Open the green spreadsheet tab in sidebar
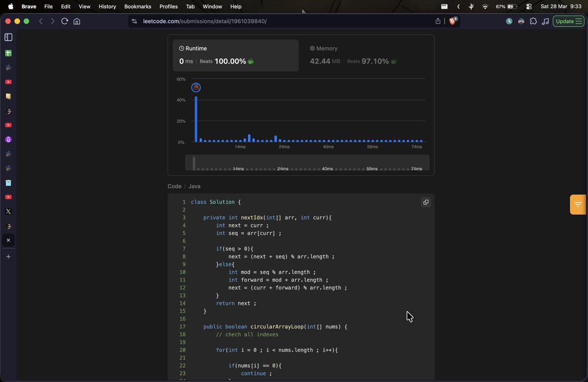The image size is (588, 382). point(8,53)
